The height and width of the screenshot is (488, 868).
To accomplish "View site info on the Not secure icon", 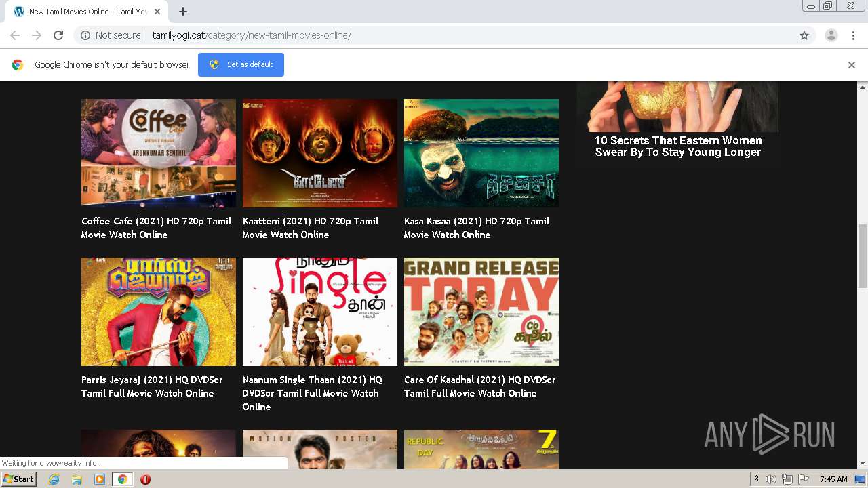I will pos(85,35).
